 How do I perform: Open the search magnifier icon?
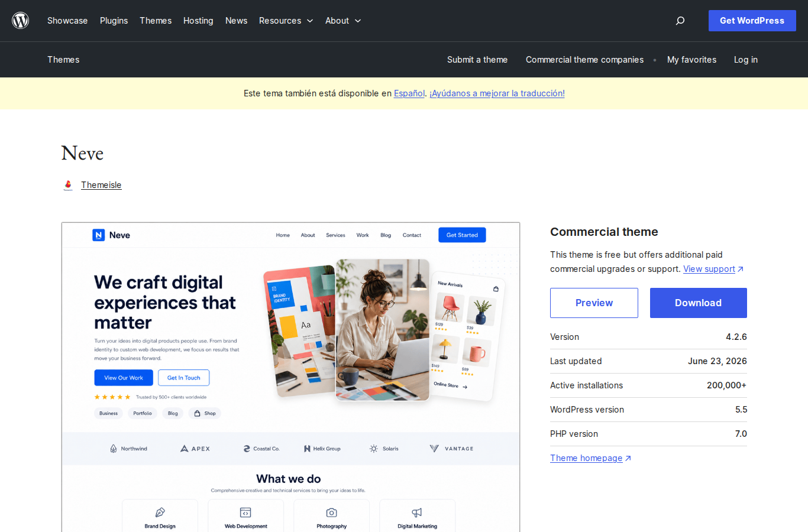[x=680, y=21]
